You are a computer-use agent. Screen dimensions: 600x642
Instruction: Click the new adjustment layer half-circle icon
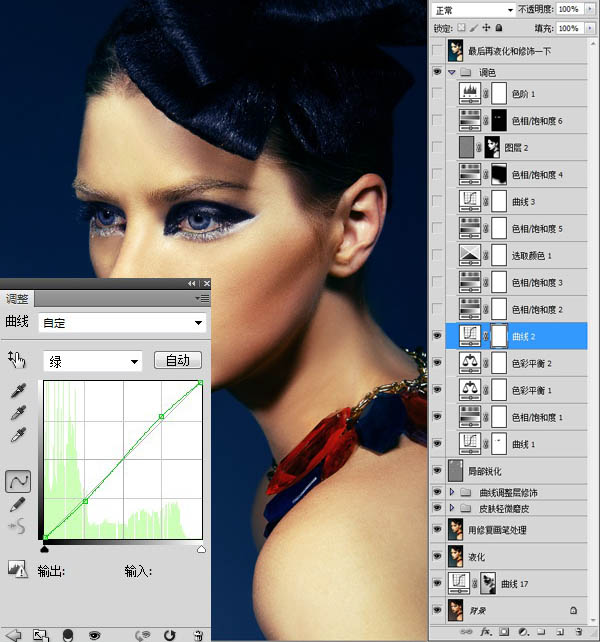click(x=522, y=632)
